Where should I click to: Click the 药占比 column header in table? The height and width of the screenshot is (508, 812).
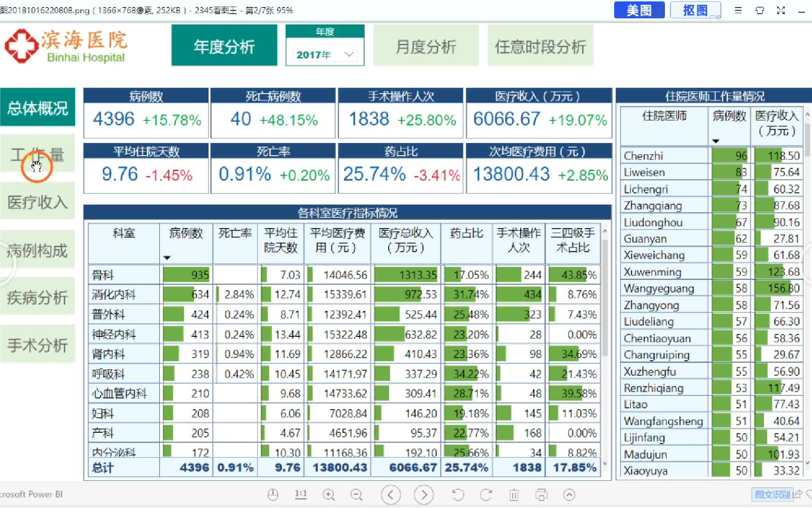coord(467,243)
